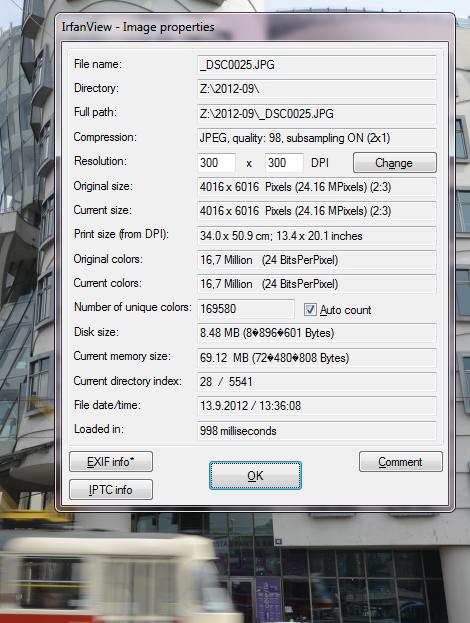The image size is (470, 623).
Task: Click the Current memory size field
Action: point(317,358)
